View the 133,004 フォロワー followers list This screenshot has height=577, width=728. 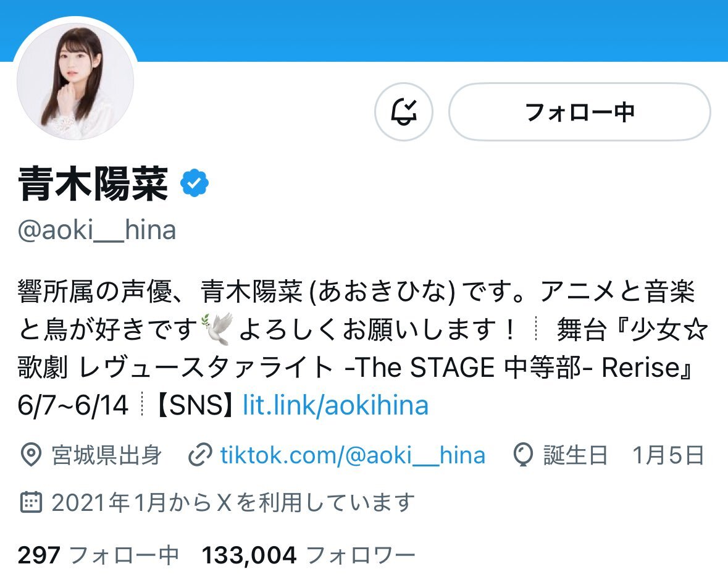click(x=308, y=555)
